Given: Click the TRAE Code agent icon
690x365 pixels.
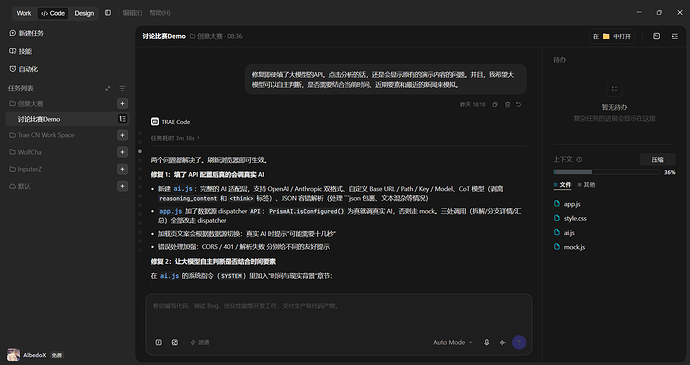Looking at the screenshot, I should 155,122.
